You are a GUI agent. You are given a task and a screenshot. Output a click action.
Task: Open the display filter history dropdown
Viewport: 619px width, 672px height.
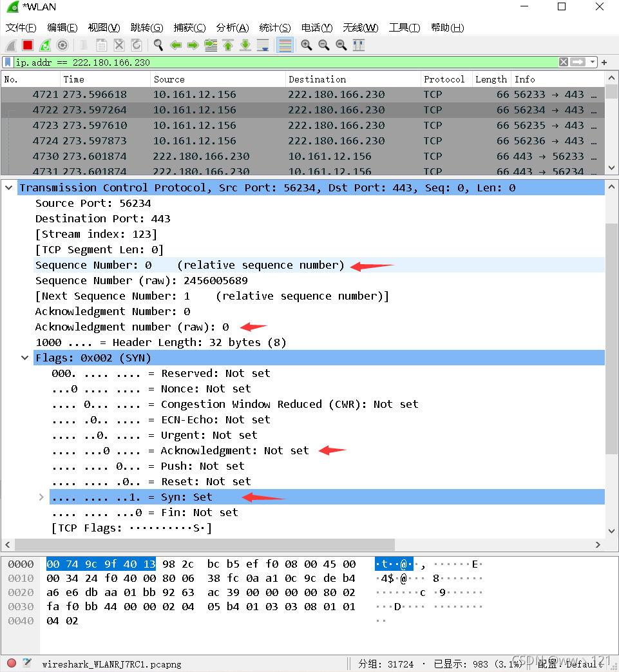[x=592, y=62]
